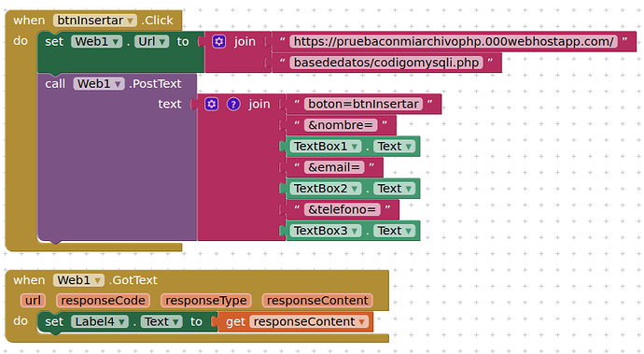
Task: Edit the &nombre= text string
Action: (341, 125)
